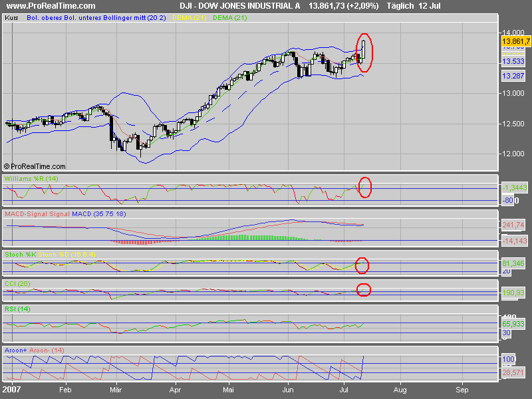Select the Aroon- (14) legend label
Screen dimensions: 532x399
tap(47, 350)
